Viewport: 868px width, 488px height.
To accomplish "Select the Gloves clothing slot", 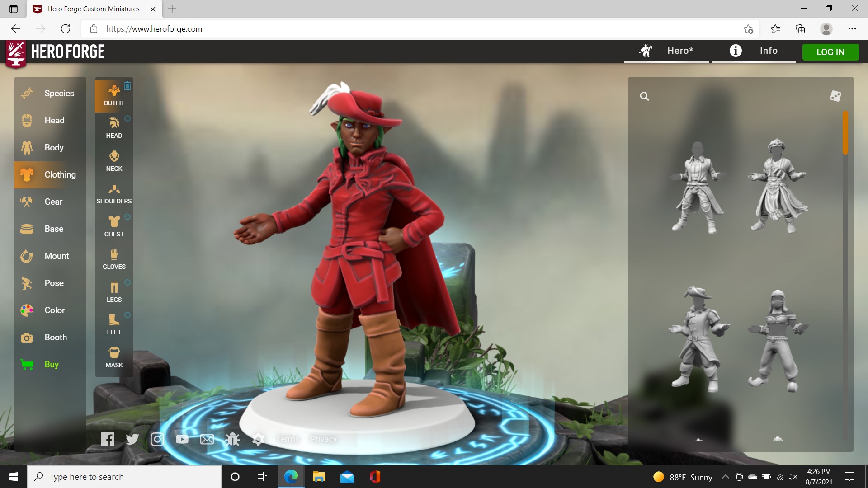I will (x=114, y=259).
